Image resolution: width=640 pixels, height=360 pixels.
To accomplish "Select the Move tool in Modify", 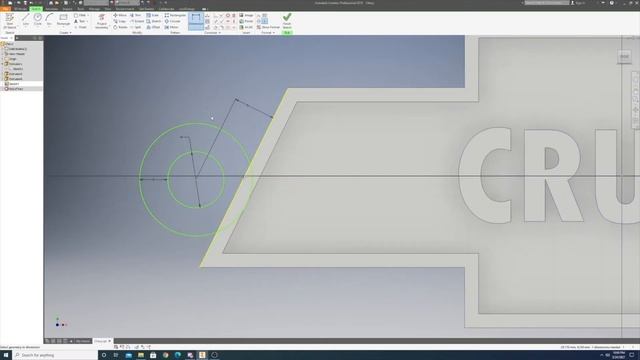I will pyautogui.click(x=120, y=15).
